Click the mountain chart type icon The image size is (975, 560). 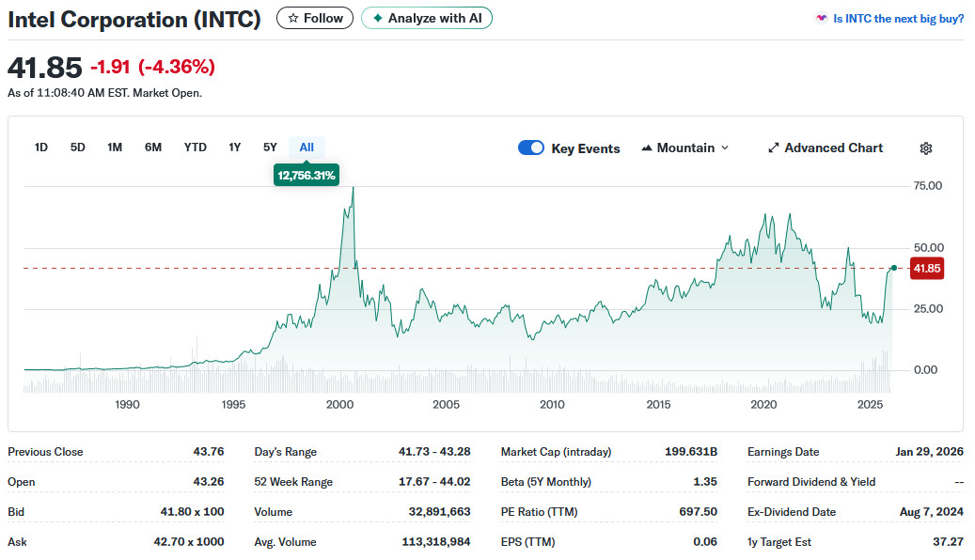647,148
